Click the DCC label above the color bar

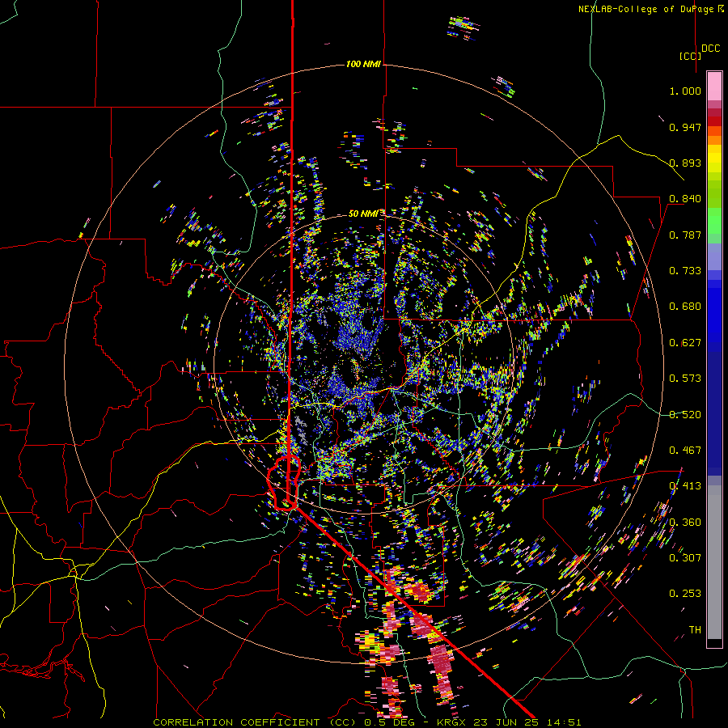[711, 49]
